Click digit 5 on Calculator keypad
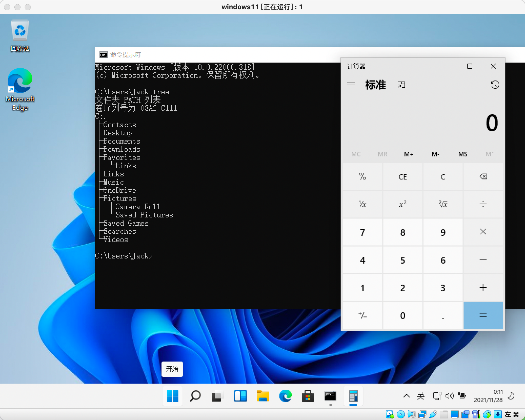 (x=403, y=260)
